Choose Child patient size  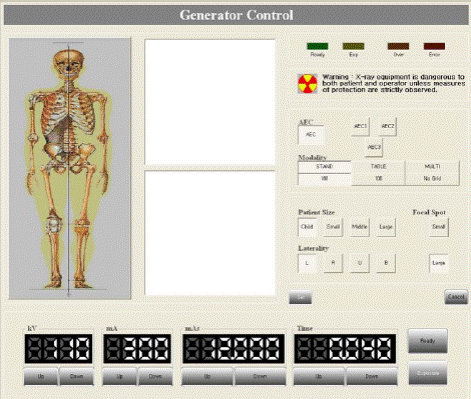[x=307, y=227]
